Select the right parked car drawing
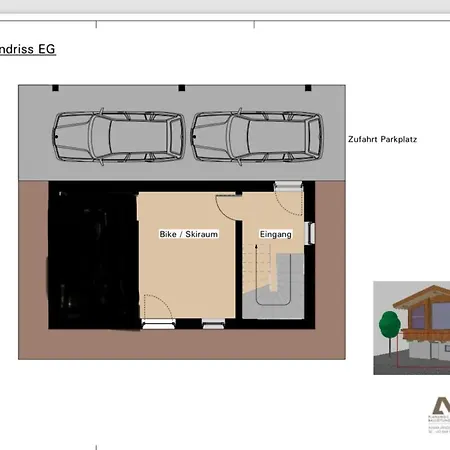Image resolution: width=450 pixels, height=450 pixels. click(257, 137)
